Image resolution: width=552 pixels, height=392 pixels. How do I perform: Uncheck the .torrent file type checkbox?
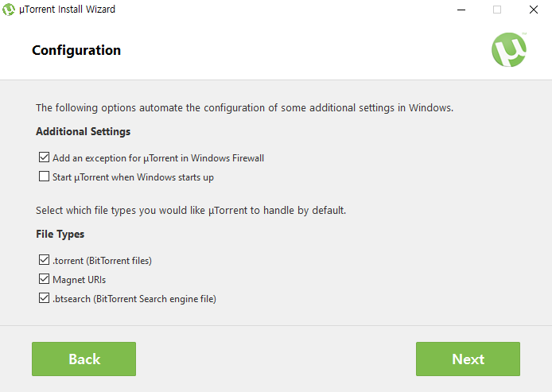pos(44,261)
